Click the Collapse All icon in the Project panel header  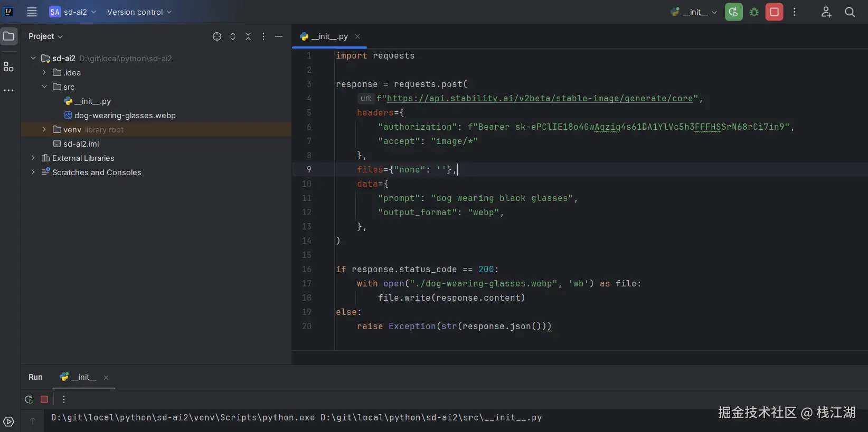pos(248,36)
